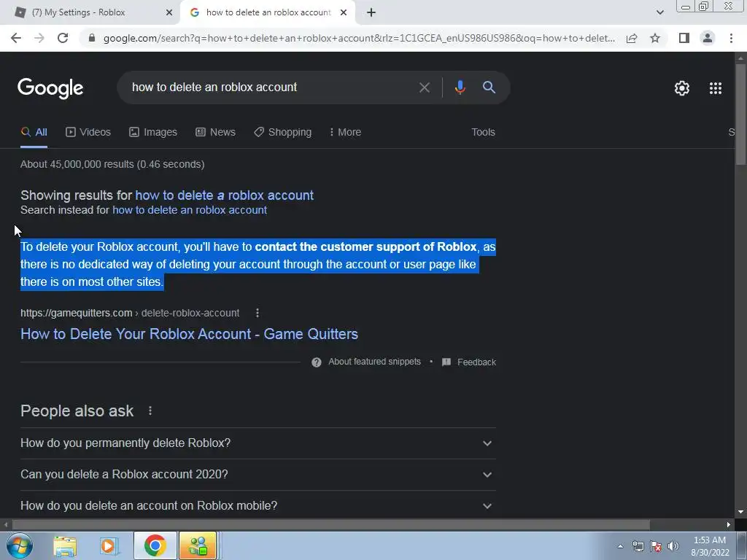The height and width of the screenshot is (560, 747).
Task: Clear the search query with X
Action: point(424,87)
